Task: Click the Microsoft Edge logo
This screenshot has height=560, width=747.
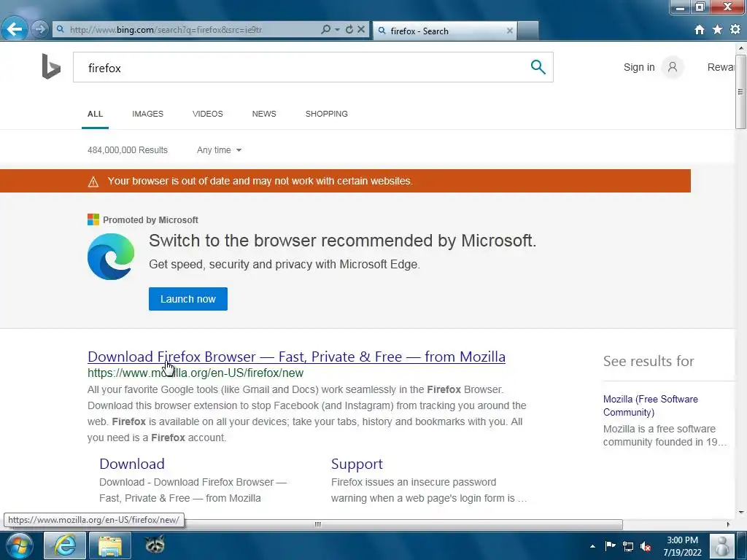Action: (x=111, y=257)
